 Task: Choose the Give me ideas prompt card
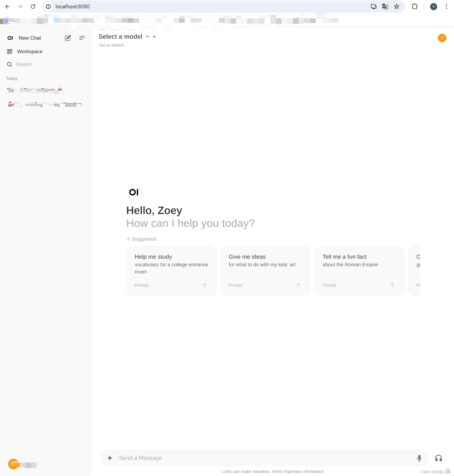pos(265,271)
